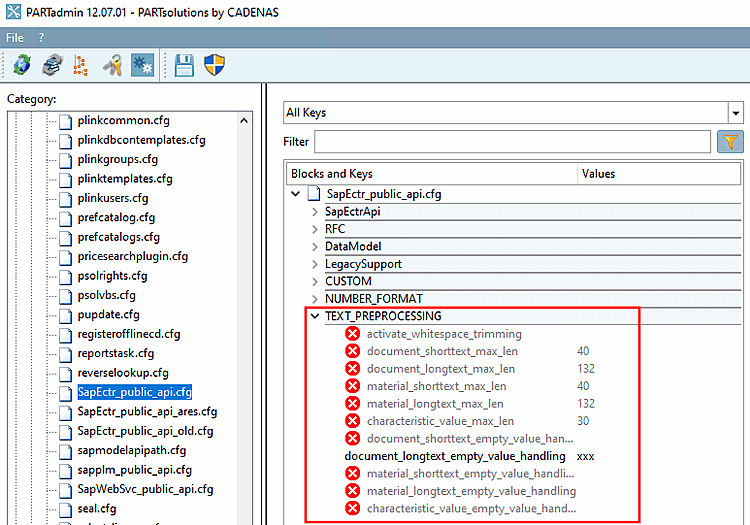This screenshot has height=525, width=750.
Task: Select reverselookup.cfg in category tree
Action: [123, 373]
